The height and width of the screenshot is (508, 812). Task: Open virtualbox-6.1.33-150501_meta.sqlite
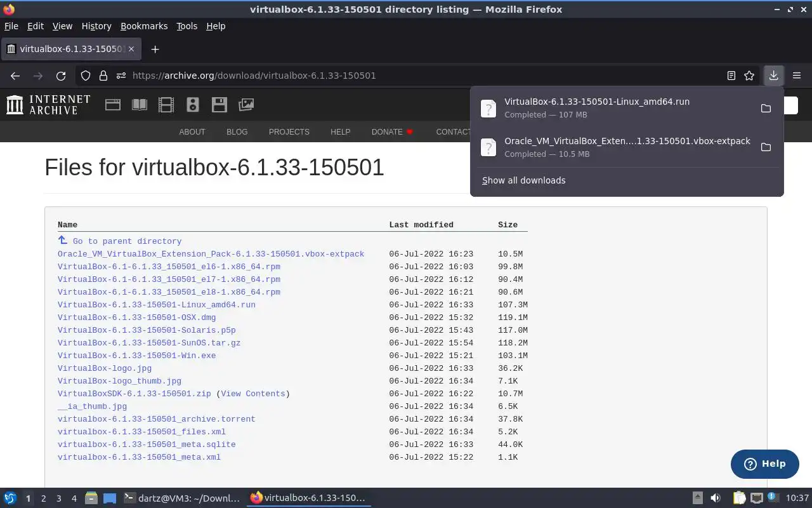pyautogui.click(x=147, y=444)
